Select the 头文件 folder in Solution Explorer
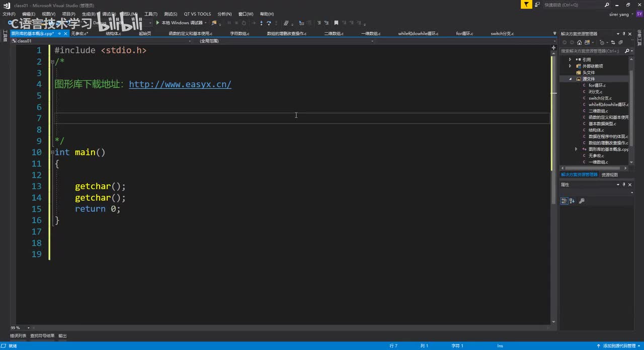This screenshot has width=644, height=350. pyautogui.click(x=589, y=72)
